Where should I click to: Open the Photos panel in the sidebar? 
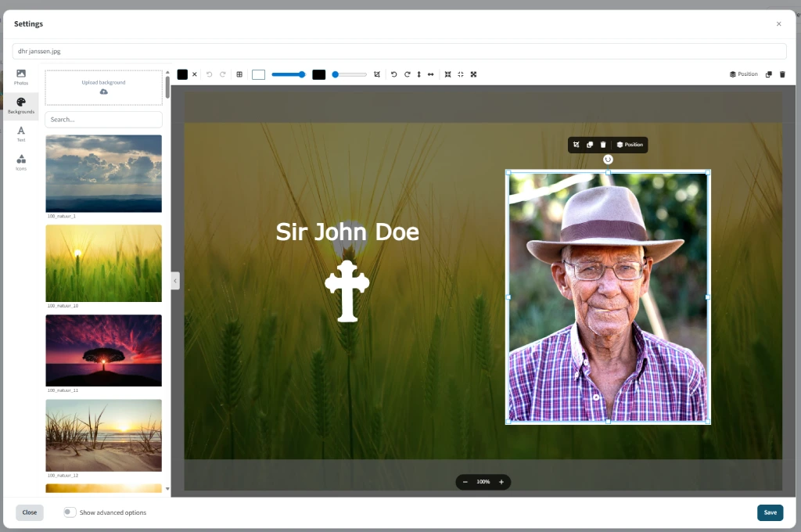point(21,77)
